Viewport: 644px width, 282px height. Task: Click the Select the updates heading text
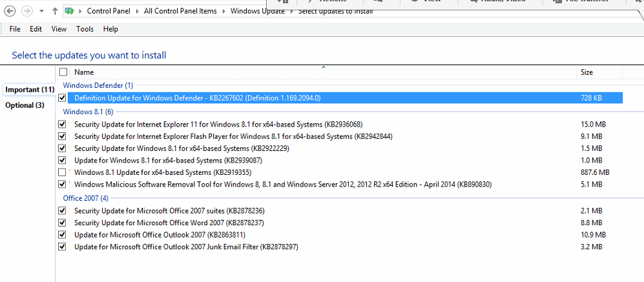point(89,55)
